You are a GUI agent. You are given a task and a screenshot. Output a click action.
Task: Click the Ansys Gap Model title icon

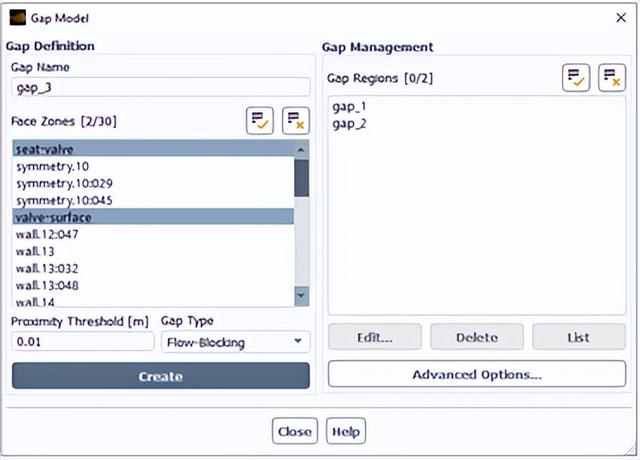tap(15, 17)
